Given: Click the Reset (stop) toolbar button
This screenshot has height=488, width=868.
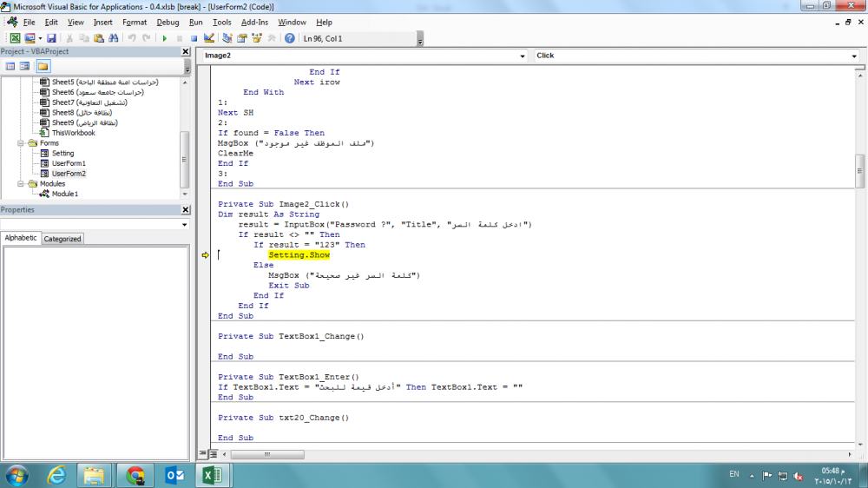Looking at the screenshot, I should pos(193,38).
